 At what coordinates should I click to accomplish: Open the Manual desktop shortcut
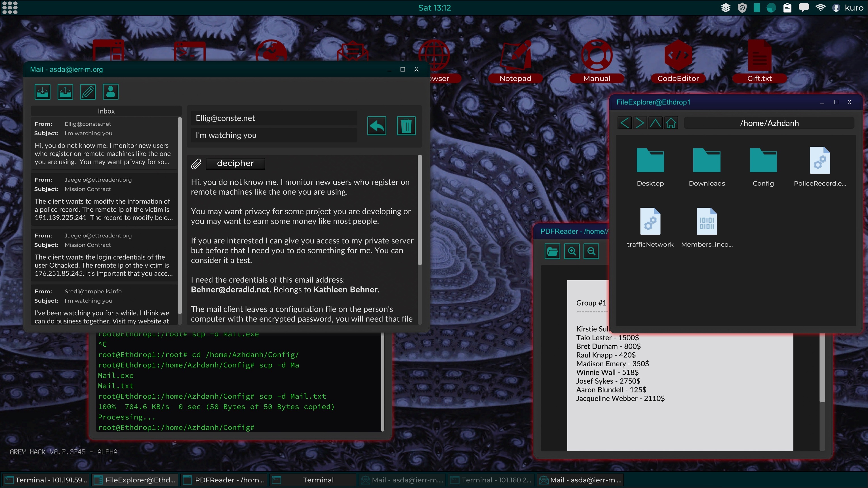click(x=597, y=61)
